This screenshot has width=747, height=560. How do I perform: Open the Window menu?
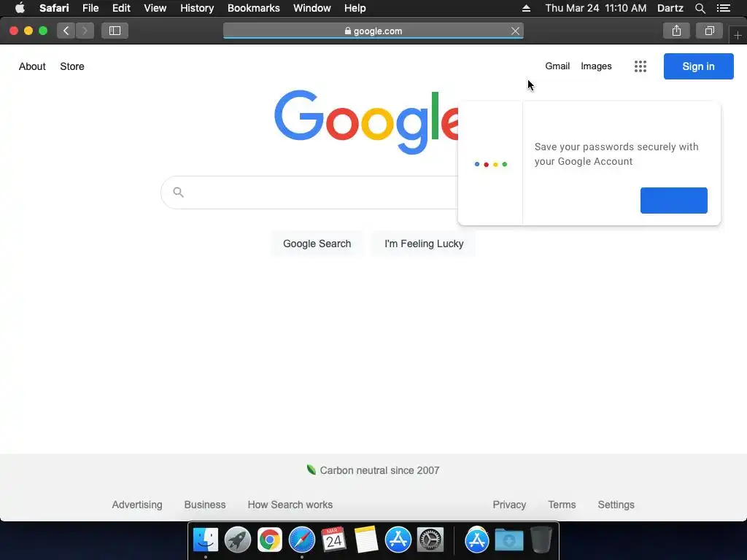[x=312, y=8]
